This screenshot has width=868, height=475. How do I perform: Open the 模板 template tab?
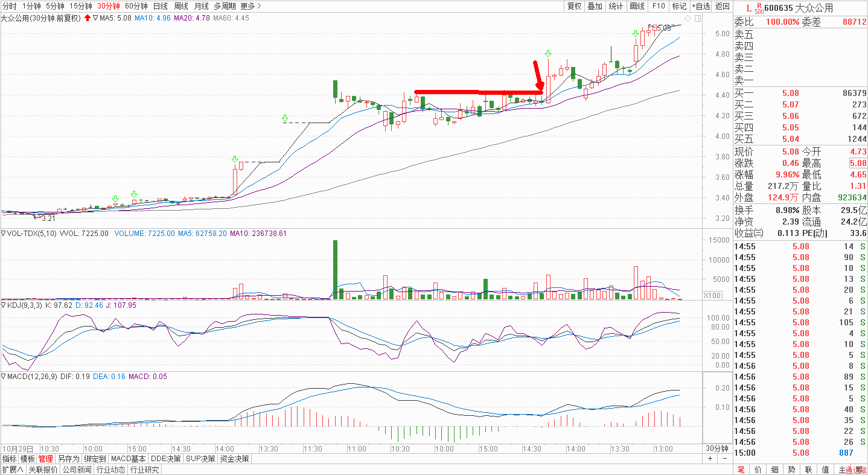tap(27, 459)
